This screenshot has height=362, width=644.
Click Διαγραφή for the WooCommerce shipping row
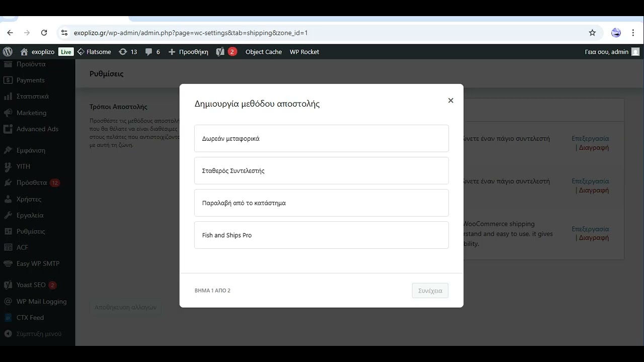(x=594, y=238)
